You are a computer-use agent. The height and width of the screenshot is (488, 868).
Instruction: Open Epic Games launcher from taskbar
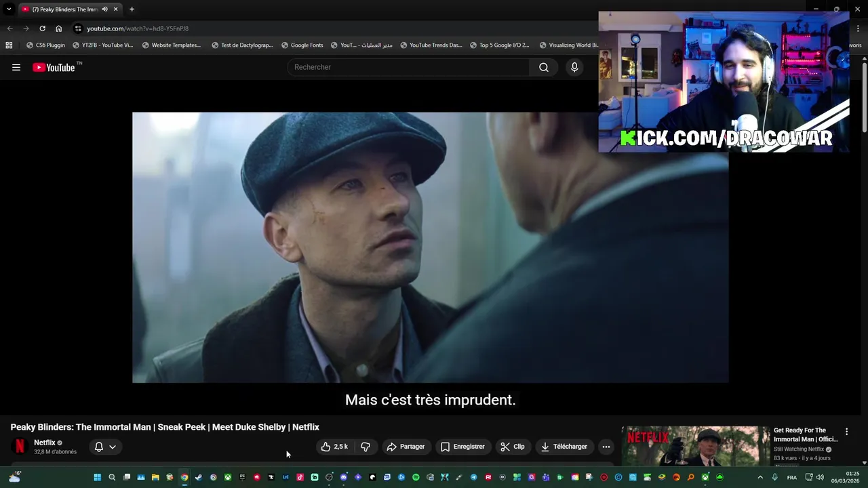coord(242,477)
